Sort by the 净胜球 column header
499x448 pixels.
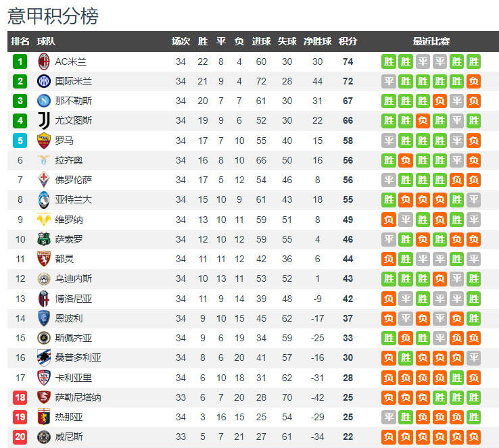(317, 41)
